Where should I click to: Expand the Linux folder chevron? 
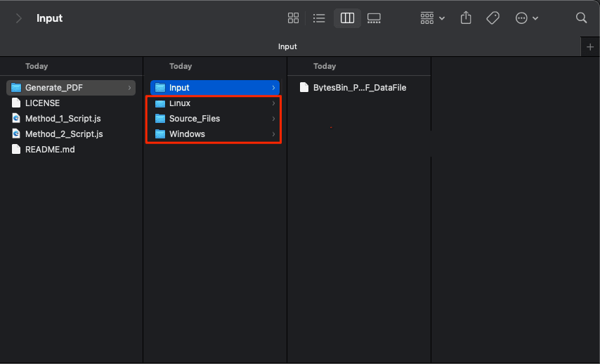point(273,103)
